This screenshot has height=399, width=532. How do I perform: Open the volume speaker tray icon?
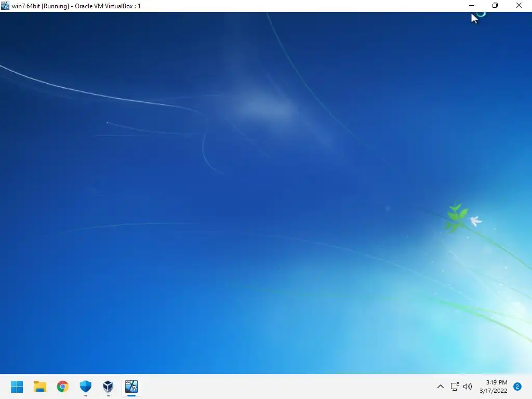coord(468,387)
